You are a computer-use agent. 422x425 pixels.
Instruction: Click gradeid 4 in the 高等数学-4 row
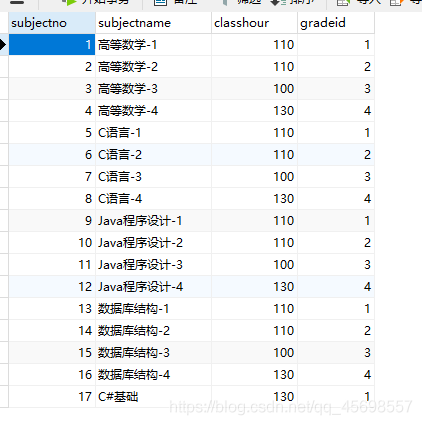point(336,111)
